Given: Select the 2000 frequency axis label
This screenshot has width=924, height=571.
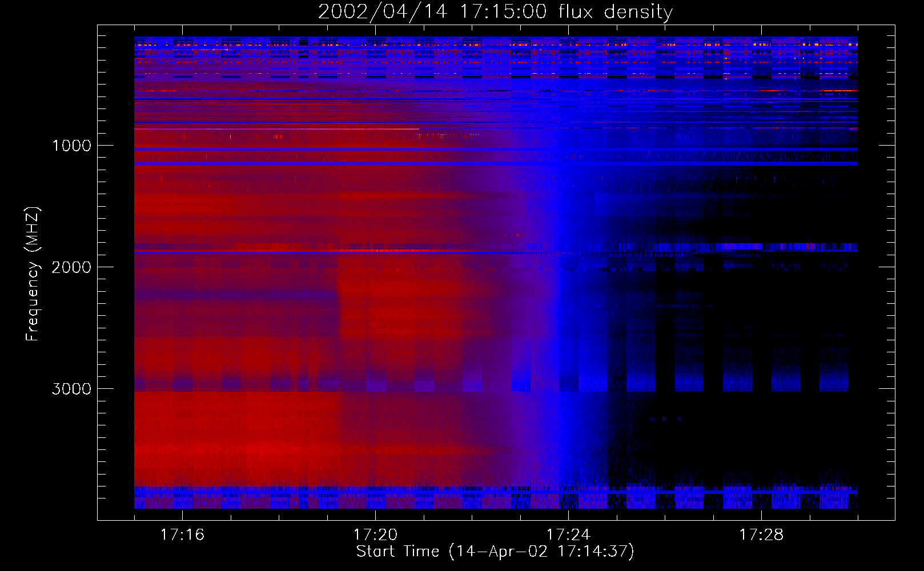Looking at the screenshot, I should point(71,267).
